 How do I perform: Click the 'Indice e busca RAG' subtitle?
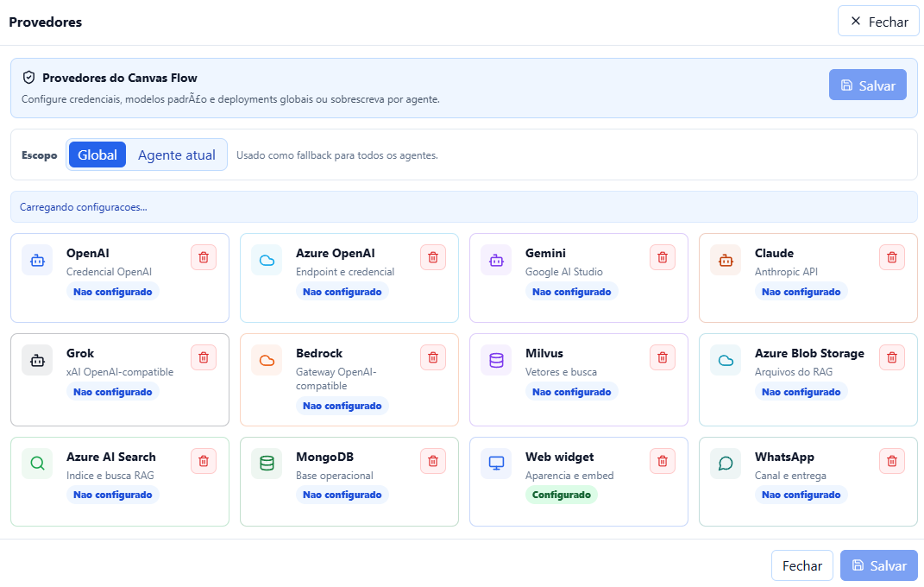110,476
